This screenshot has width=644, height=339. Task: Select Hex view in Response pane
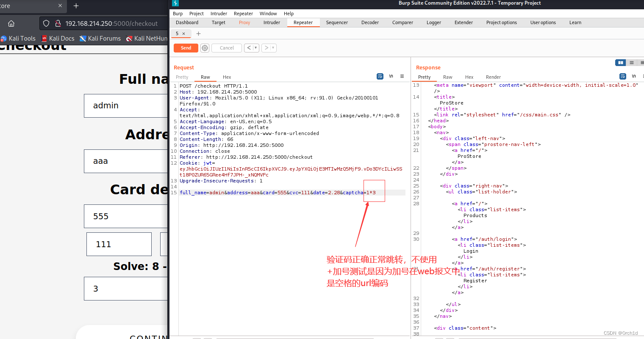(469, 77)
